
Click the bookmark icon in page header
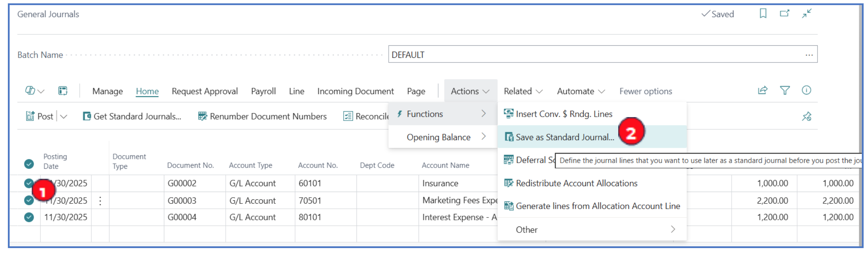[763, 14]
